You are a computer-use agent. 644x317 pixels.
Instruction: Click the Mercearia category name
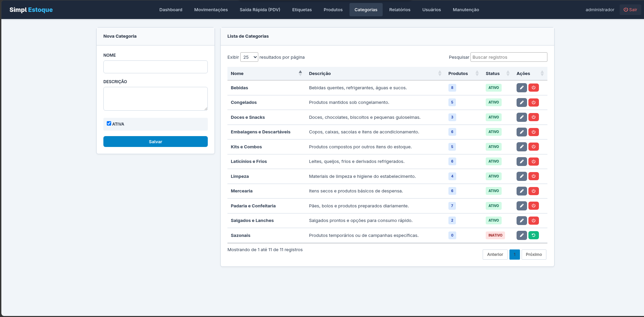pyautogui.click(x=242, y=191)
